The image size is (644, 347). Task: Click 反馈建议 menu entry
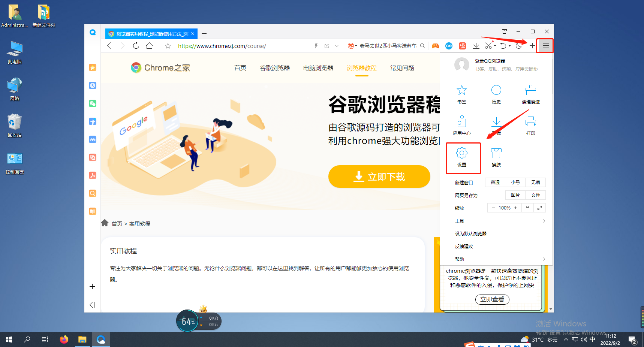(464, 246)
